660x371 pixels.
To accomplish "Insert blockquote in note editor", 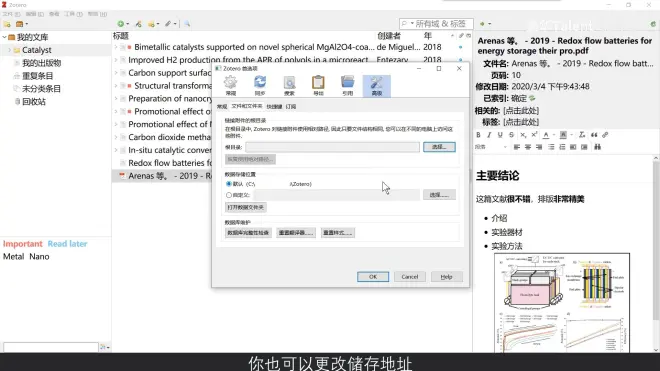I will [594, 135].
